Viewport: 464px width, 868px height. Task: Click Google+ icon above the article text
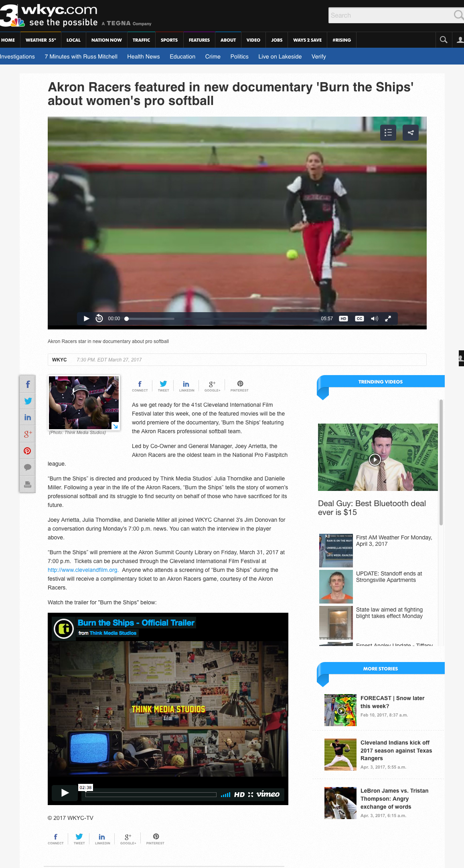tap(212, 386)
